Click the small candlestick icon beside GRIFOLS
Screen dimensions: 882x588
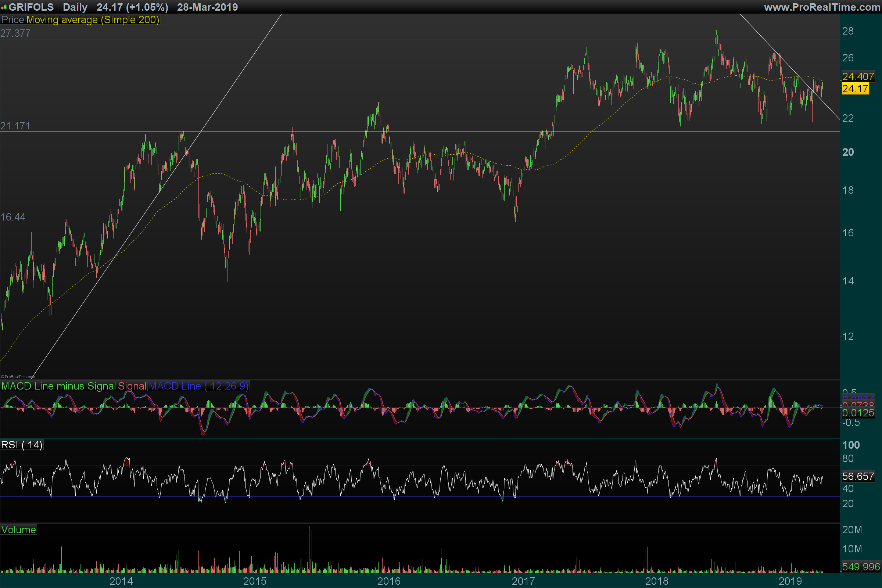click(4, 7)
